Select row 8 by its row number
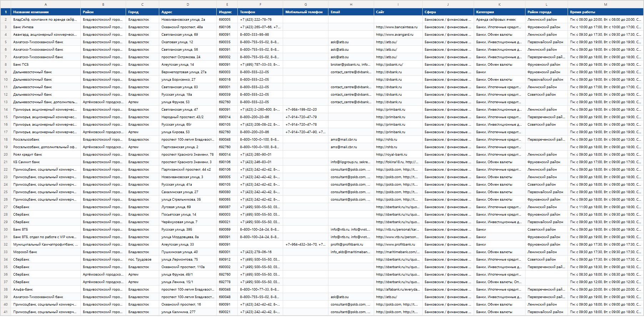This screenshot has width=644, height=322. coord(5,65)
